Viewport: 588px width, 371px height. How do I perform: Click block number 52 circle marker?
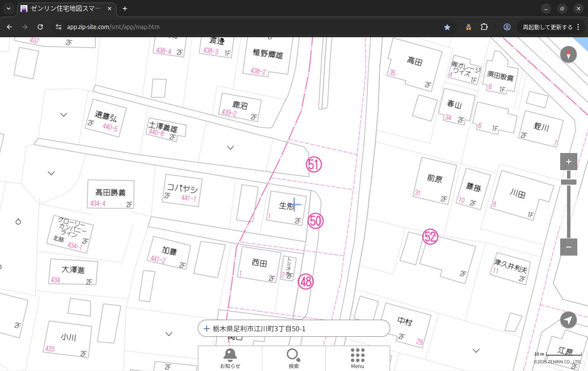coord(431,236)
